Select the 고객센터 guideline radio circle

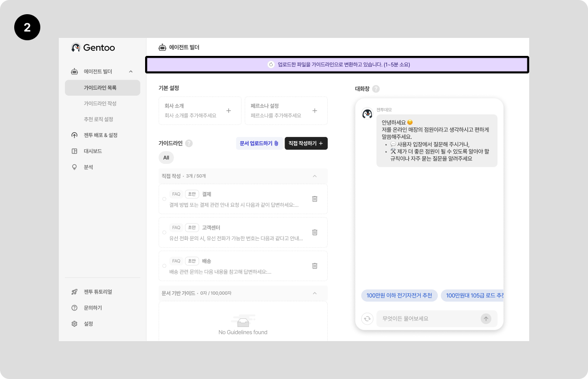tap(164, 233)
